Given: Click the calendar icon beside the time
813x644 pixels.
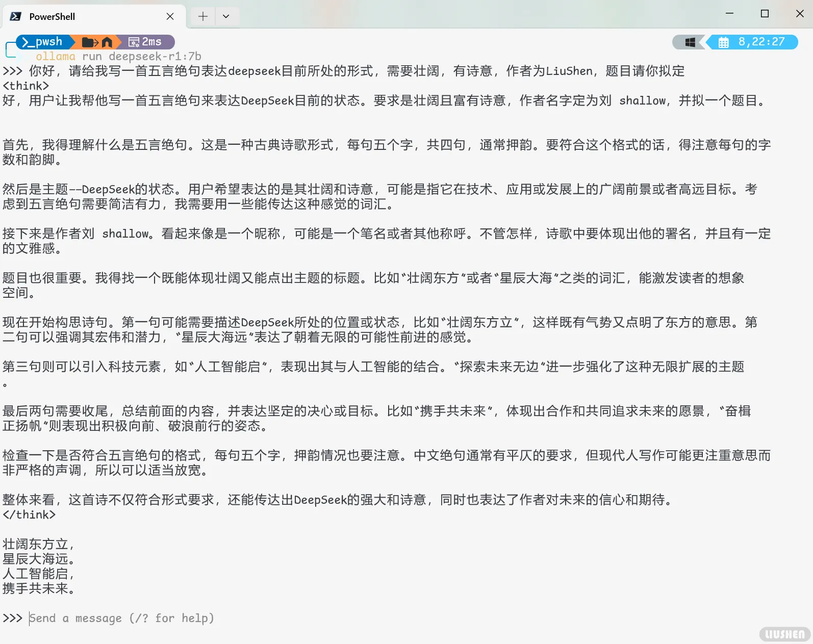Looking at the screenshot, I should click(723, 42).
